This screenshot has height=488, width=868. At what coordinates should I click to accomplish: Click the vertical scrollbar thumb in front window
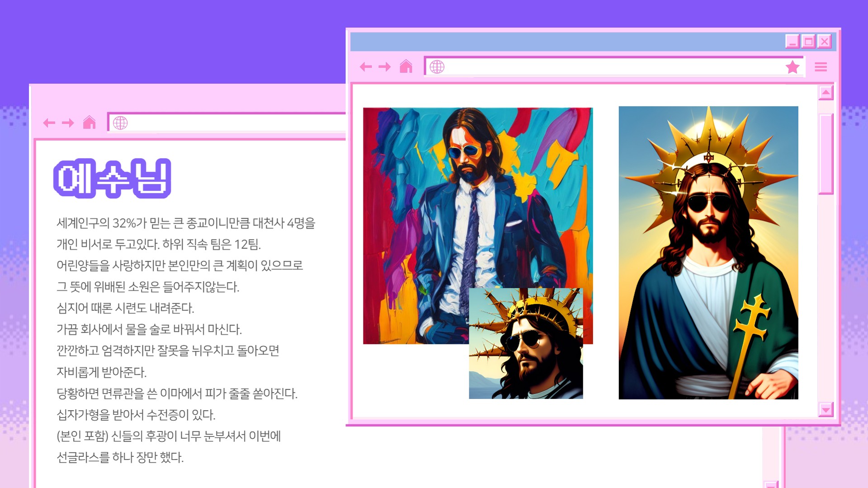coord(826,154)
